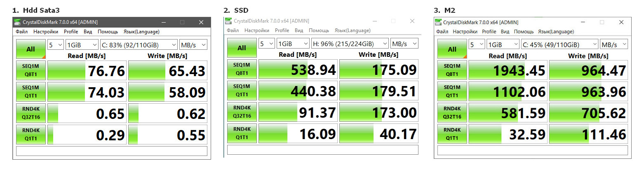
Task: Run All tests in Hdd Sata3 window
Action: (31, 49)
